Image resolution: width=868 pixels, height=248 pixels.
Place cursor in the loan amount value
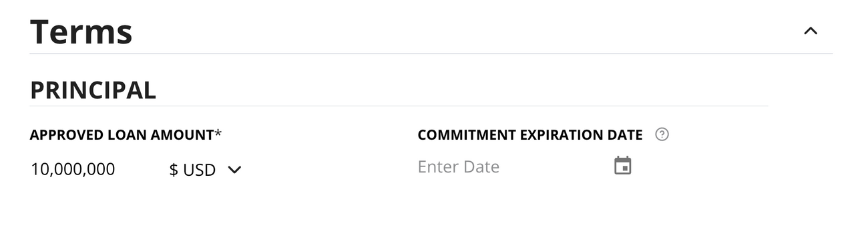click(73, 170)
